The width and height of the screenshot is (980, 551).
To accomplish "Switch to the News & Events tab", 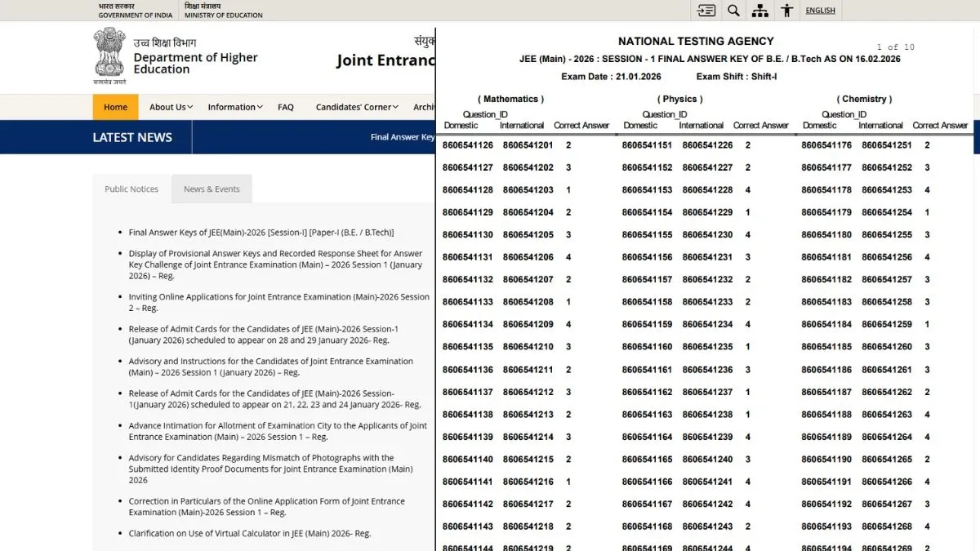I will tap(212, 189).
